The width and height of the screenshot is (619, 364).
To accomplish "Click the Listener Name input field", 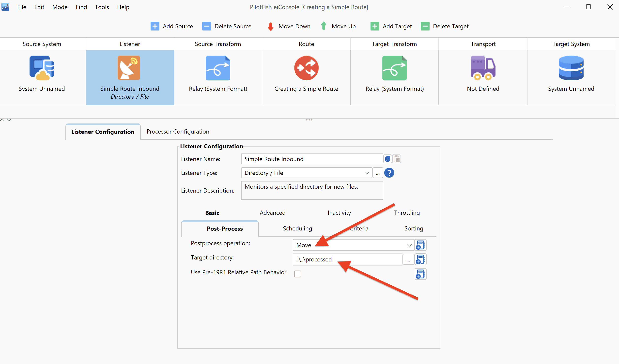I will [312, 159].
